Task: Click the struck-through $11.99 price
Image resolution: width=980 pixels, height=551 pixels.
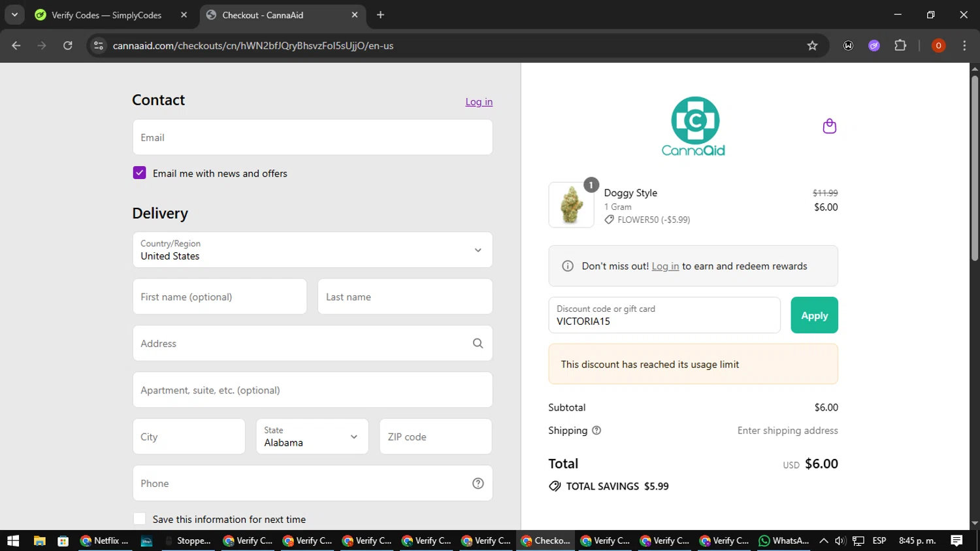Action: 825,193
